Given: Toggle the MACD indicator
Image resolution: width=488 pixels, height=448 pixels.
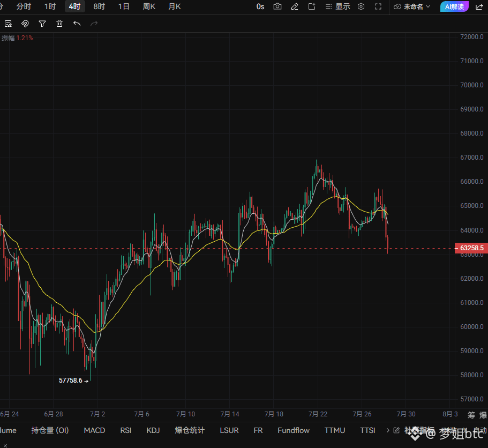Looking at the screenshot, I should coord(94,430).
